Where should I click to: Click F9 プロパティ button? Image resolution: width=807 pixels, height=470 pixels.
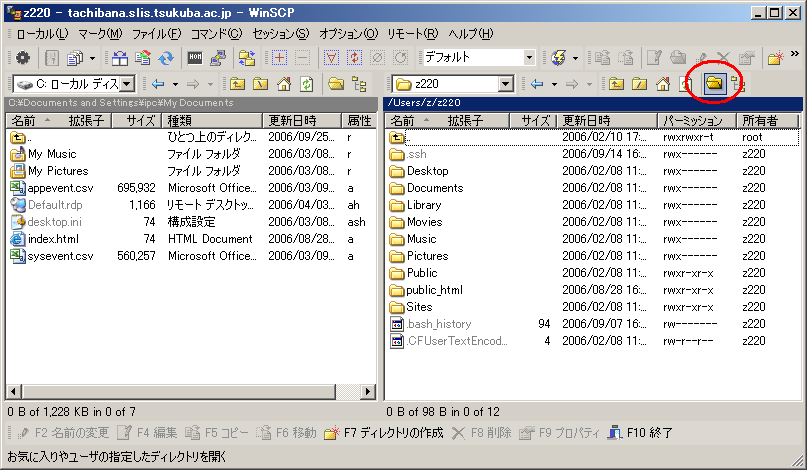pos(559,433)
